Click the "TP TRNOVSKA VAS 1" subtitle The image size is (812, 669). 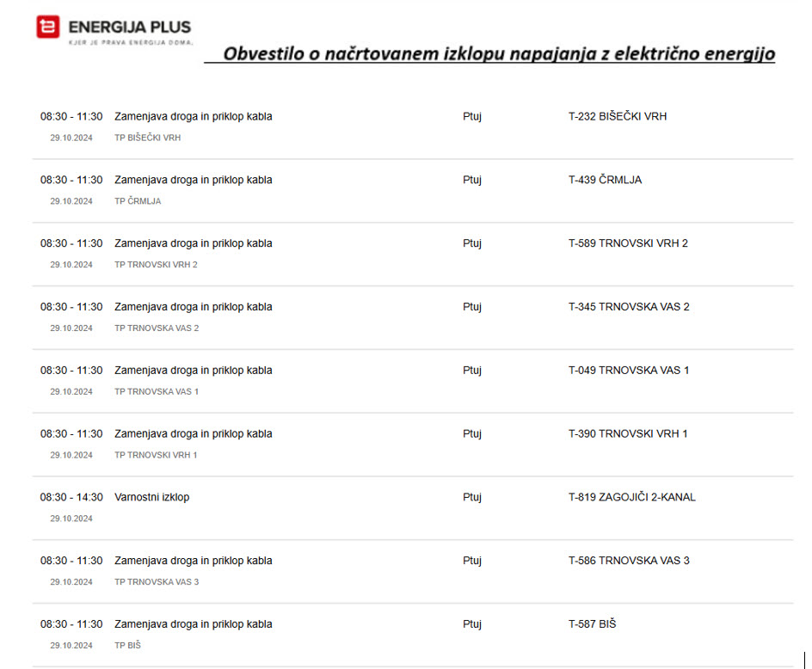[157, 392]
